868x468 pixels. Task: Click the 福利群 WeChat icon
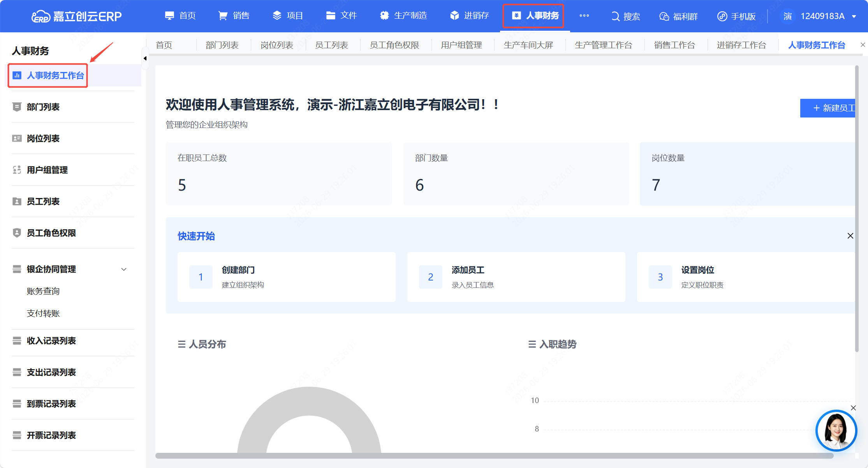coord(664,16)
